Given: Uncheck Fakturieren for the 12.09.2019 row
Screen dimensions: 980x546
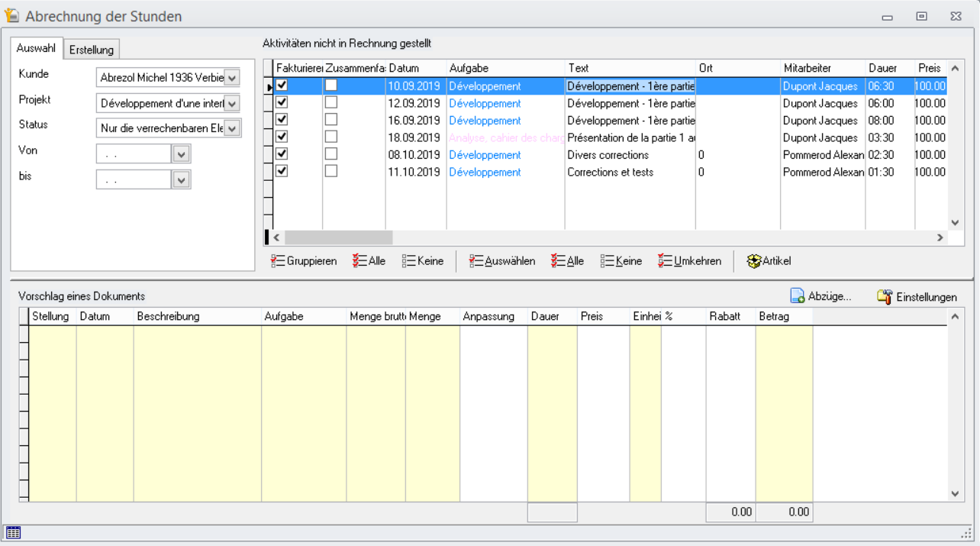Looking at the screenshot, I should (282, 102).
